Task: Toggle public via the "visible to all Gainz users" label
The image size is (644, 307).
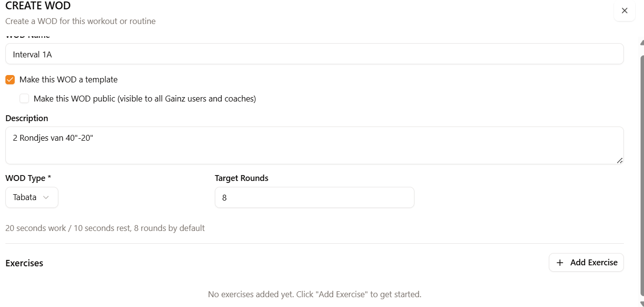Action: point(145,99)
